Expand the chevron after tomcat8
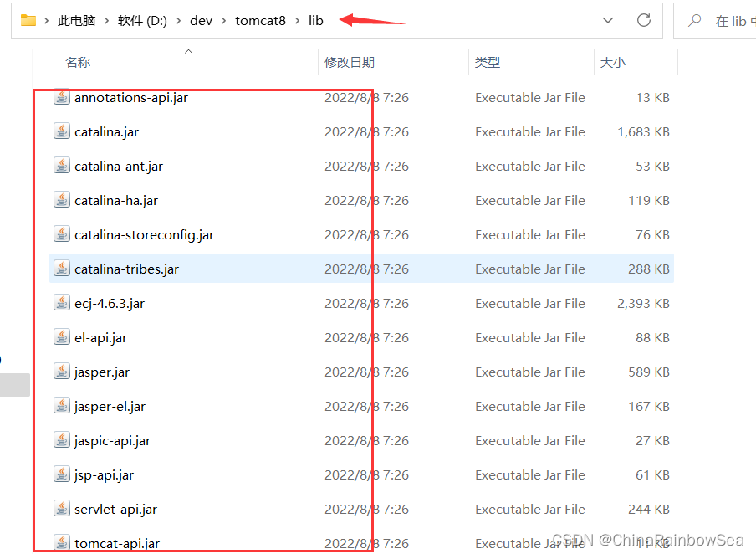Screen dimensions: 756x554 coord(298,21)
